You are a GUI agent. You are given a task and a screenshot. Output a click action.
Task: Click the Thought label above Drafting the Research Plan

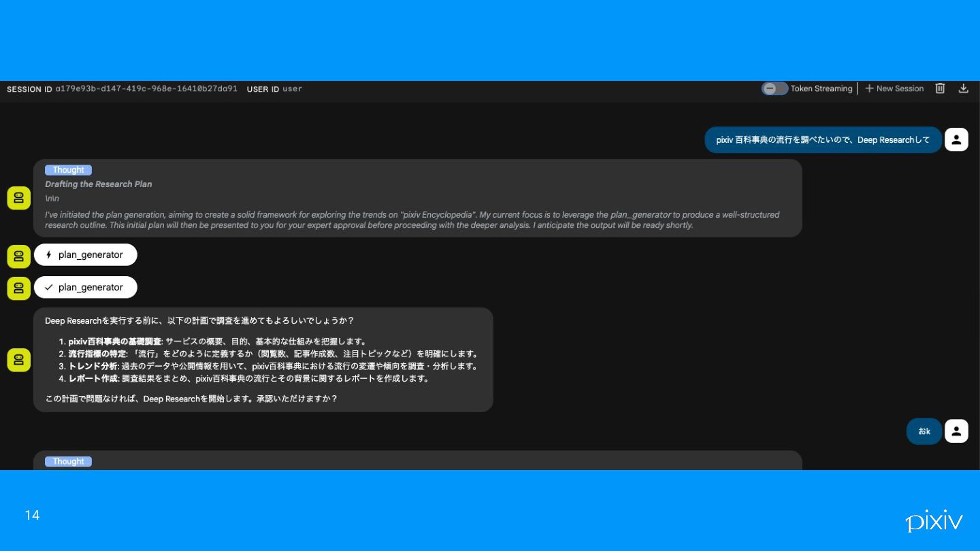point(68,170)
